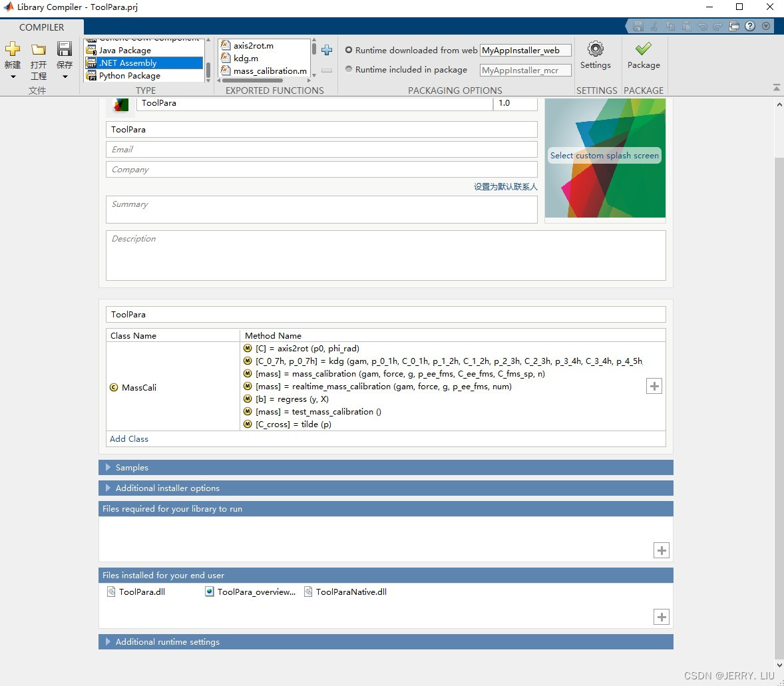This screenshot has height=686, width=784.
Task: Click the New project plus icon
Action: point(13,49)
